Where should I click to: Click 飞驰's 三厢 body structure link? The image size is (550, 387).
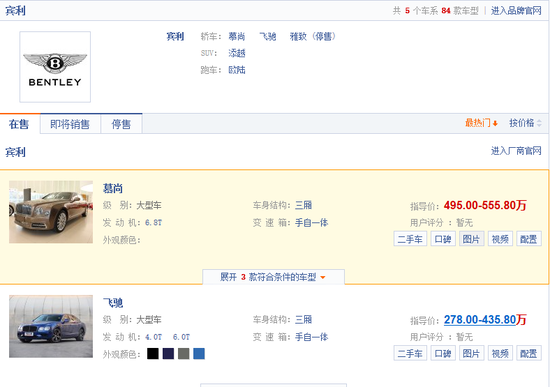coord(303,319)
